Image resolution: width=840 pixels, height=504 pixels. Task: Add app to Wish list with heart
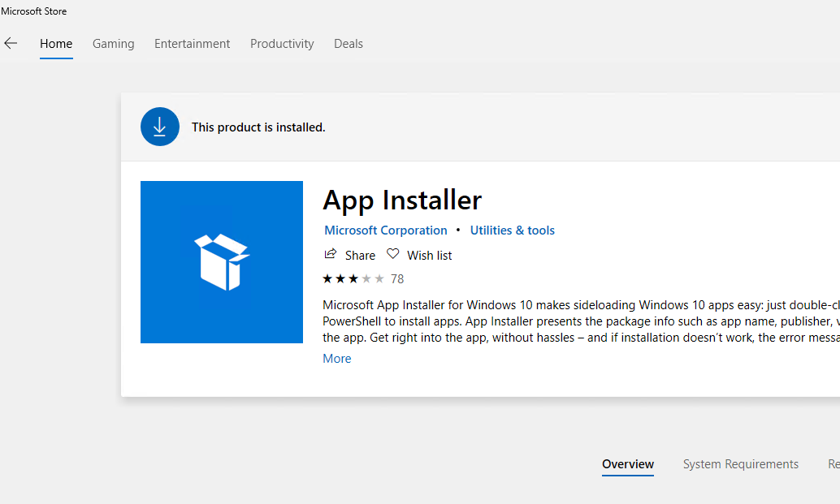393,254
